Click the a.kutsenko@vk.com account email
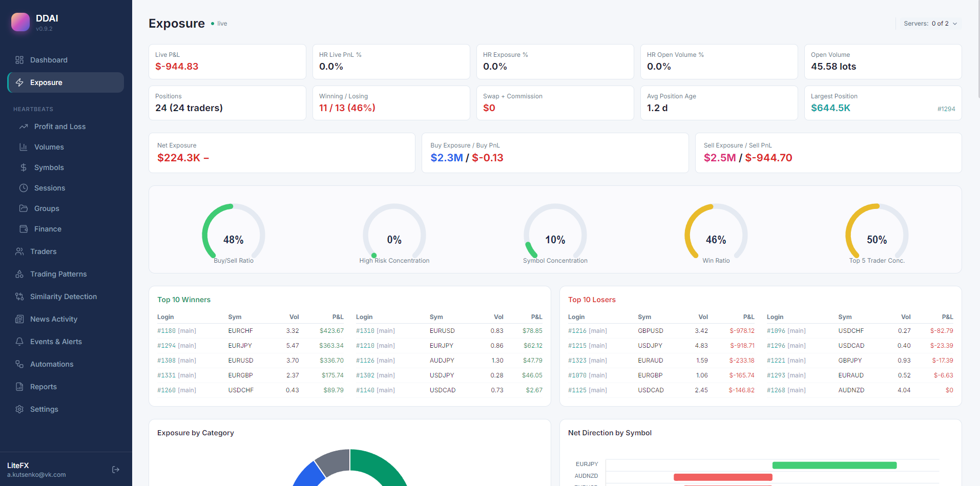 tap(36, 475)
